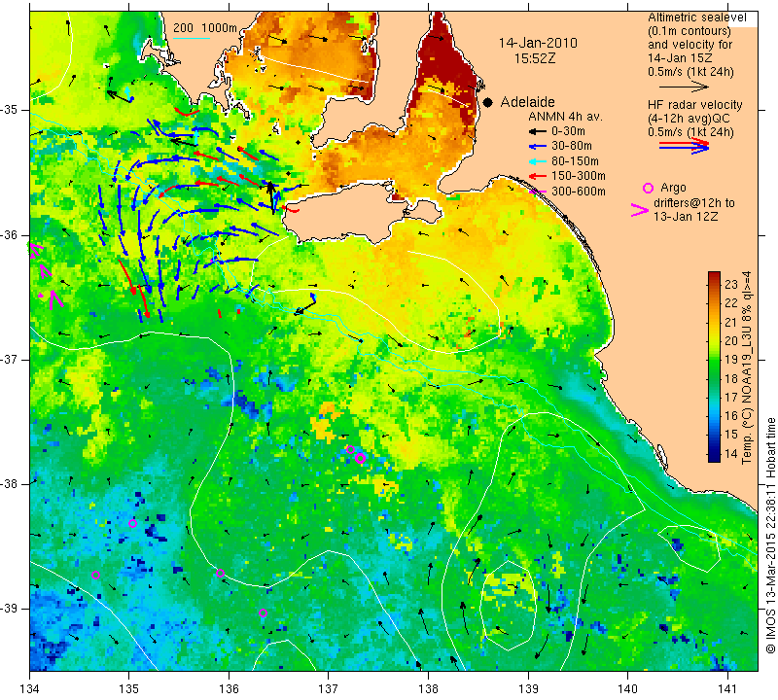Click the Argo legend label

pyautogui.click(x=673, y=188)
